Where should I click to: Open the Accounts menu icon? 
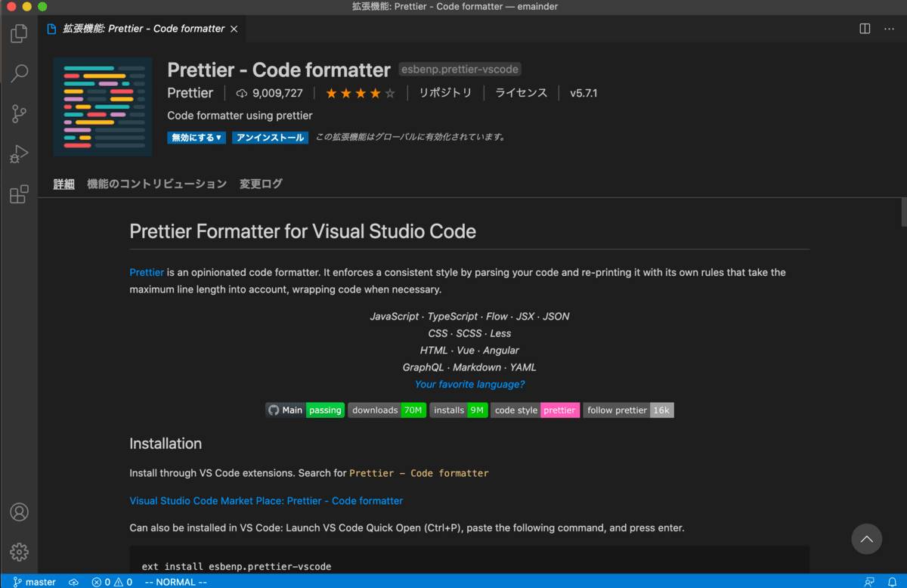point(19,512)
